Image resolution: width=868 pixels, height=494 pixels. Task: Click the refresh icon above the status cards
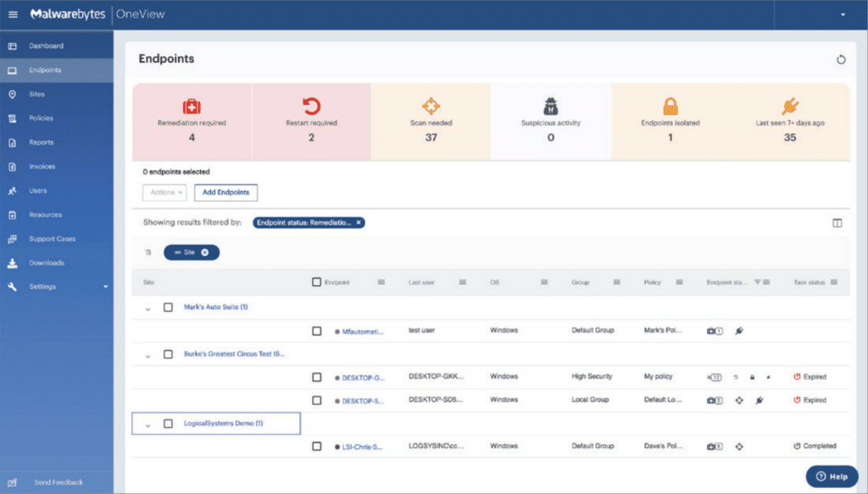click(840, 59)
